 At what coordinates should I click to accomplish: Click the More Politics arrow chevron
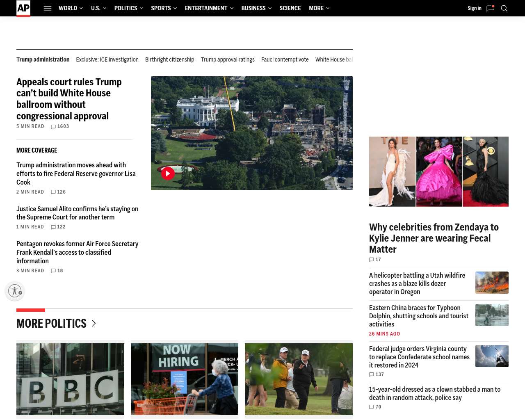tap(94, 323)
